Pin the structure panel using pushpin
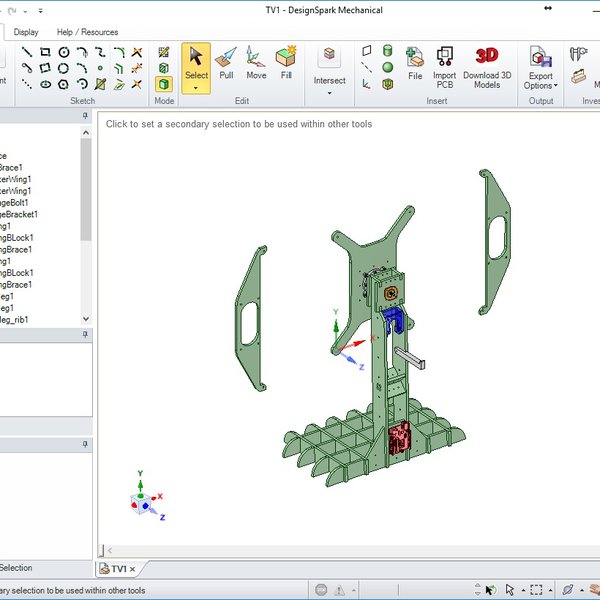 tap(85, 116)
